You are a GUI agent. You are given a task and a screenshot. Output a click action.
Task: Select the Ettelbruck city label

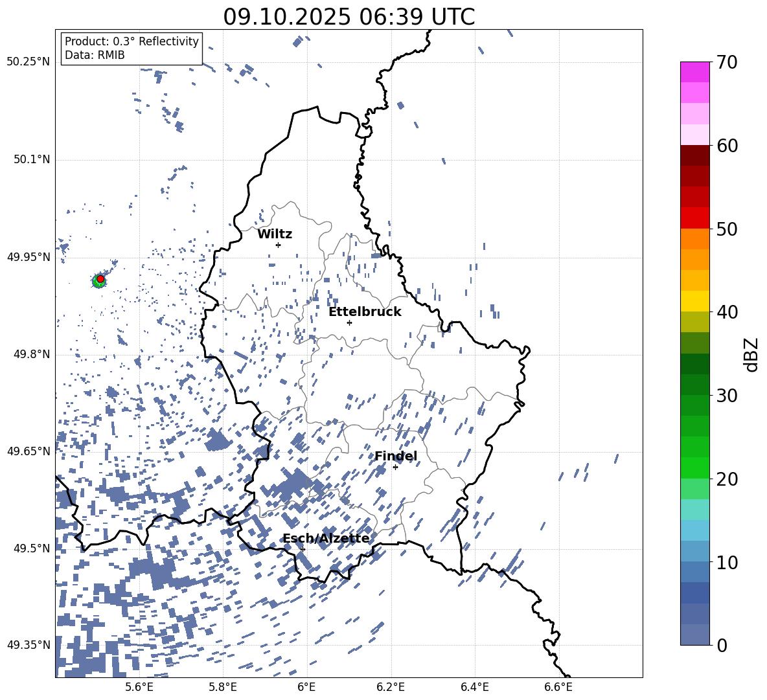coord(365,312)
